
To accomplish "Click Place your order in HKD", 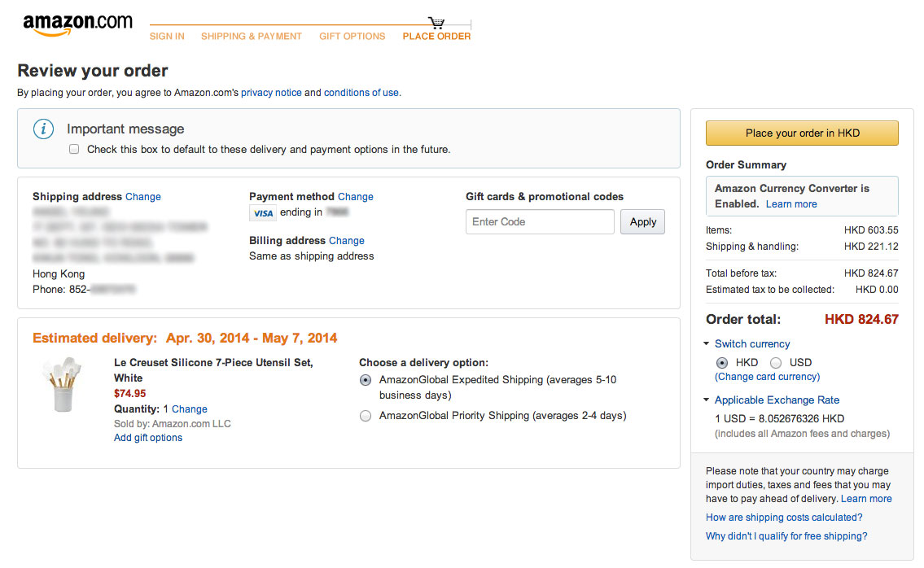I will [x=802, y=133].
